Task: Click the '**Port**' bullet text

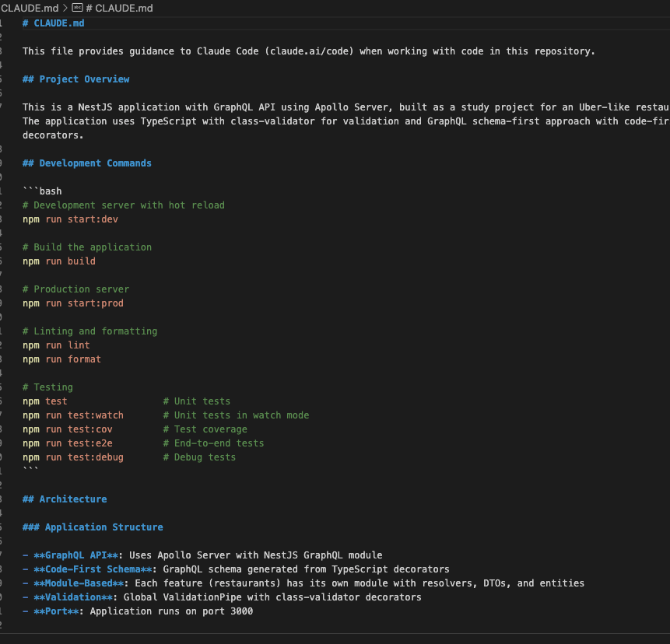Action: (x=56, y=611)
